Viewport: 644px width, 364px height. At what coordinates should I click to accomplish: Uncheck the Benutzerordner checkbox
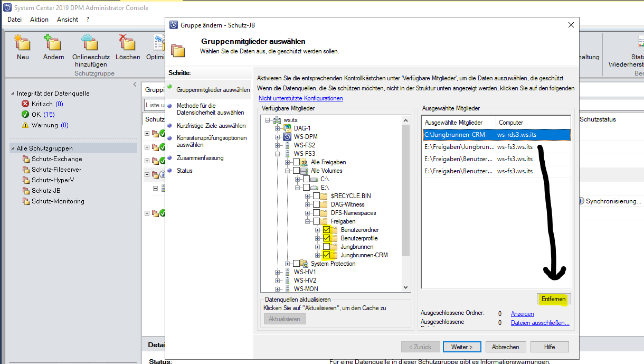pos(327,230)
